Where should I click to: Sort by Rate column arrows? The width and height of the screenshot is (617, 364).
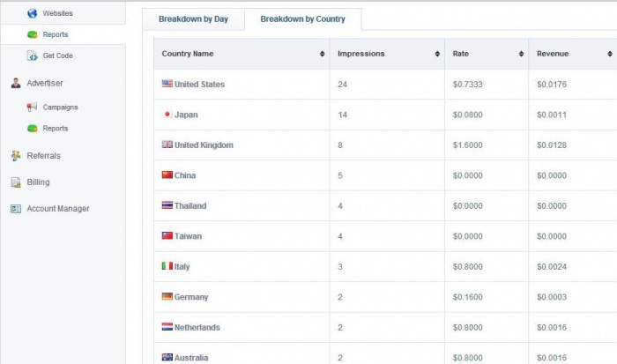point(520,55)
